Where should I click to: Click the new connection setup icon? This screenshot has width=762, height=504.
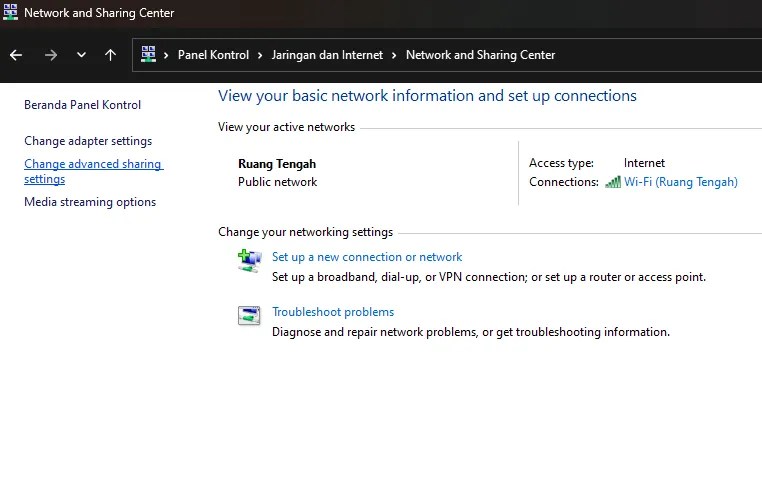[249, 261]
